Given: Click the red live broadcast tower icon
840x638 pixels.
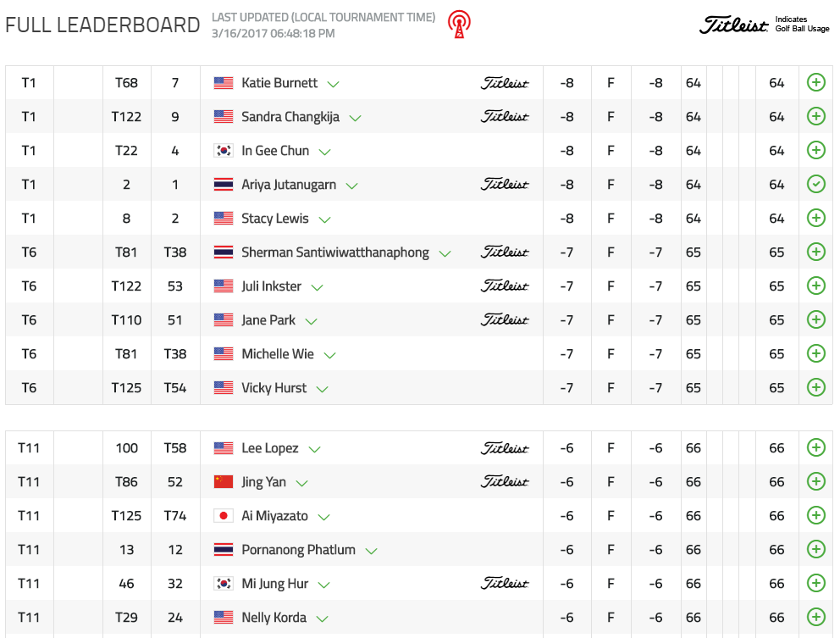Looking at the screenshot, I should pyautogui.click(x=459, y=25).
